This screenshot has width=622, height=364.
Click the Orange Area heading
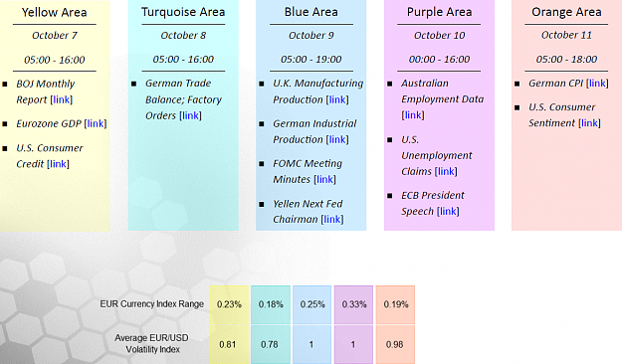point(566,12)
